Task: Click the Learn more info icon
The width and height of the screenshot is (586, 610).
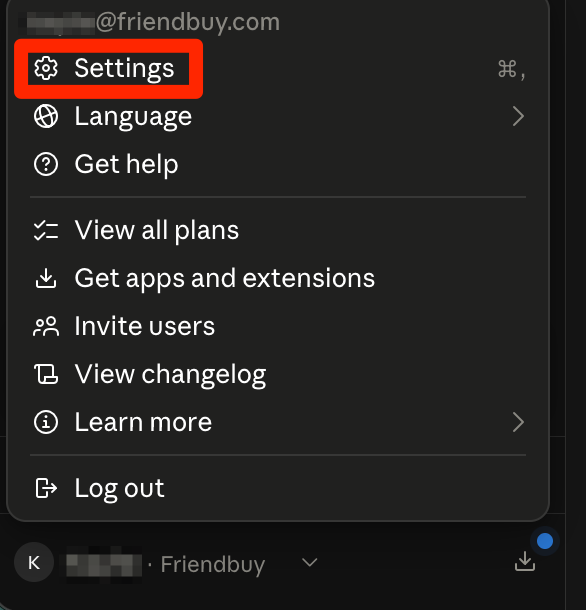Action: [x=46, y=422]
